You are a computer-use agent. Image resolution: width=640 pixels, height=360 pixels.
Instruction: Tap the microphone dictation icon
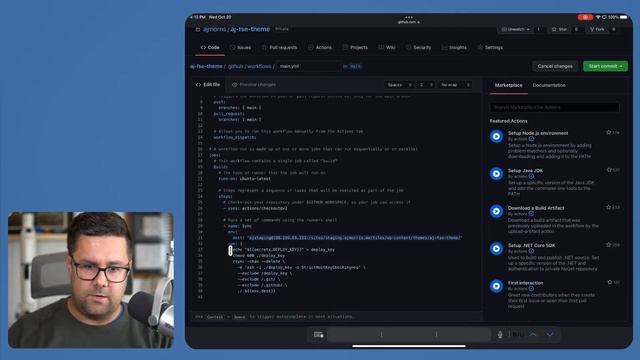[x=500, y=335]
